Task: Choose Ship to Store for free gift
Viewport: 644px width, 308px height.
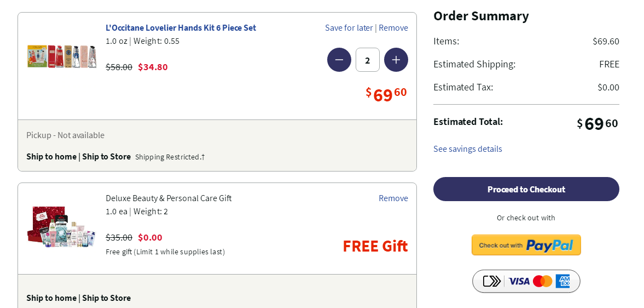Action: tap(106, 298)
